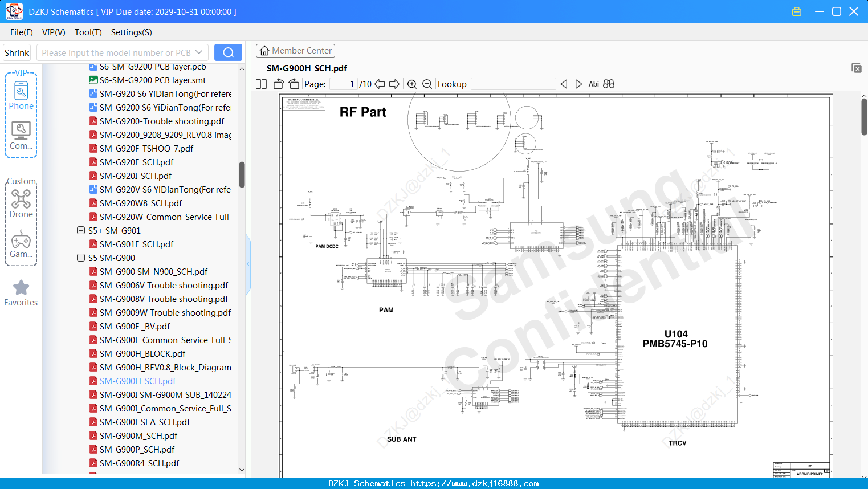
Task: Open the Settings(S) menu
Action: (x=132, y=32)
